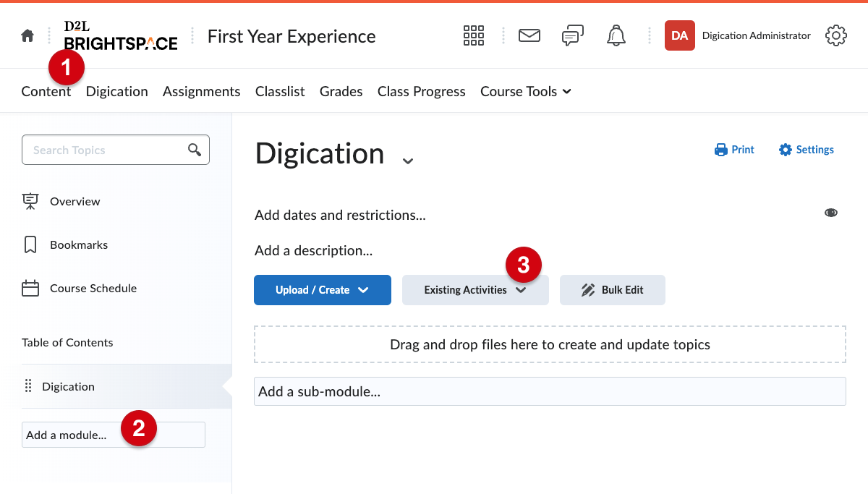The height and width of the screenshot is (494, 868).
Task: Click the printer icon next to Print
Action: (721, 150)
